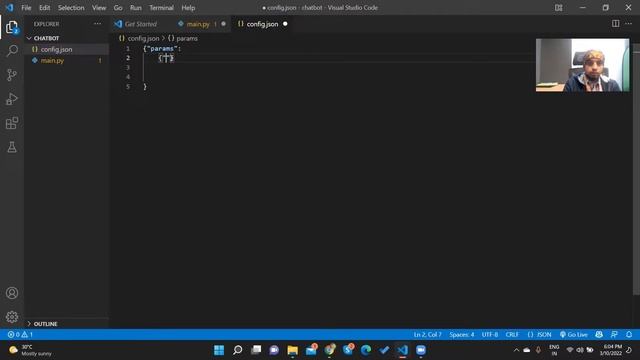Open the clock showing 6:04 PM
Screen dimensions: 640x360
pos(612,350)
